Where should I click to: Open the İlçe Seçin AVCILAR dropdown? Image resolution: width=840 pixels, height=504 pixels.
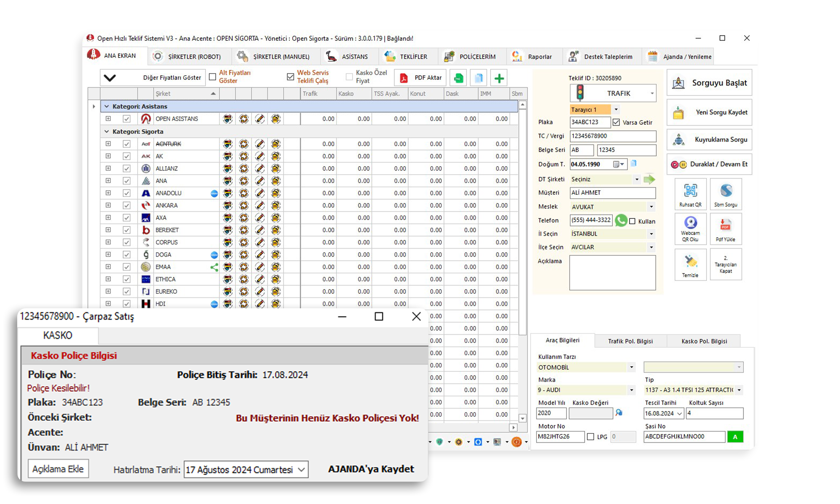click(x=651, y=247)
